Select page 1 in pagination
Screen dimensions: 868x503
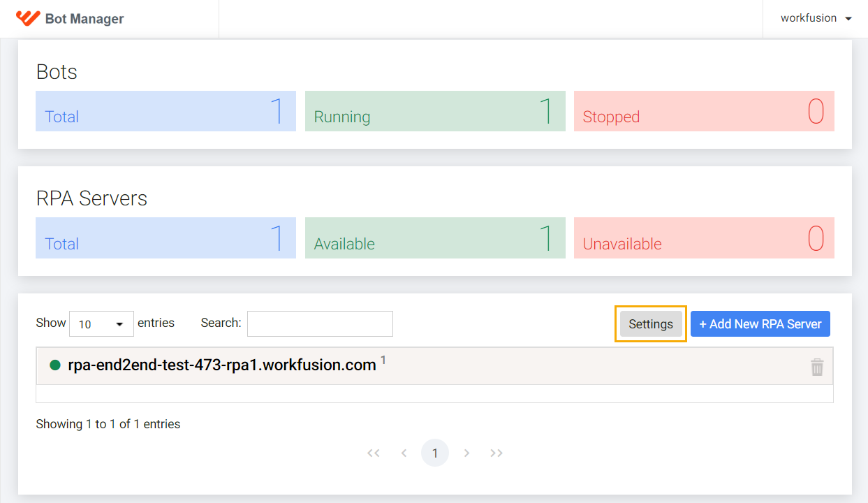click(x=435, y=453)
